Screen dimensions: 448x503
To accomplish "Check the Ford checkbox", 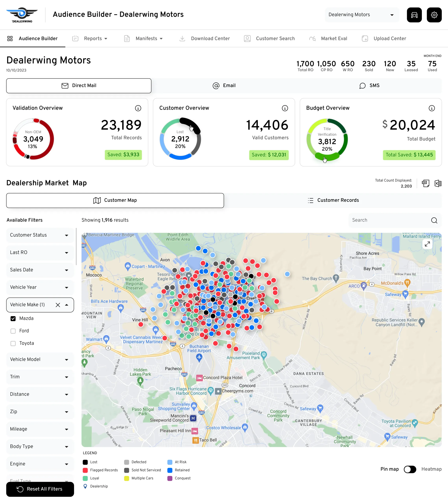I will click(13, 331).
